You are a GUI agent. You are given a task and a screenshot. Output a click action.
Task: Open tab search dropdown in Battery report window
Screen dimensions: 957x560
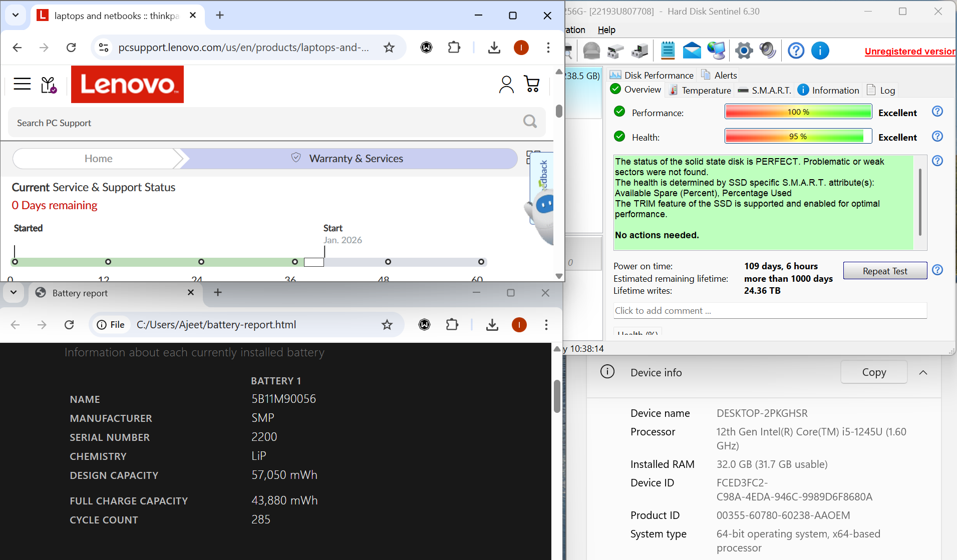tap(14, 293)
